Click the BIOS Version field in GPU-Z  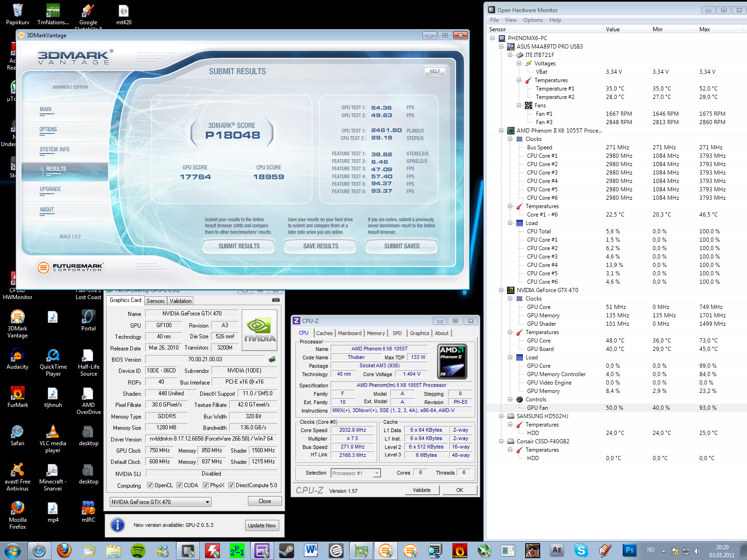point(205,359)
